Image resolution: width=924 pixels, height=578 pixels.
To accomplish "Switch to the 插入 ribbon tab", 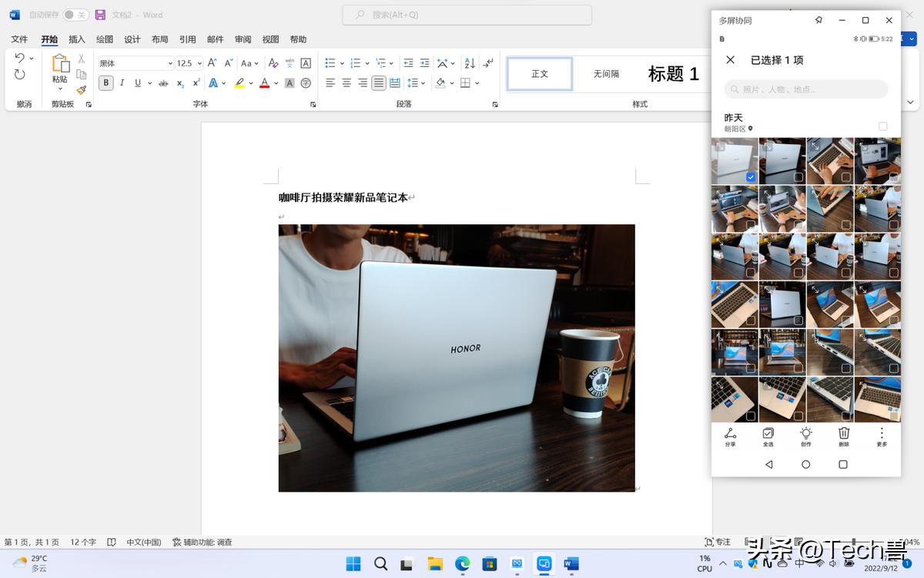I will click(76, 39).
